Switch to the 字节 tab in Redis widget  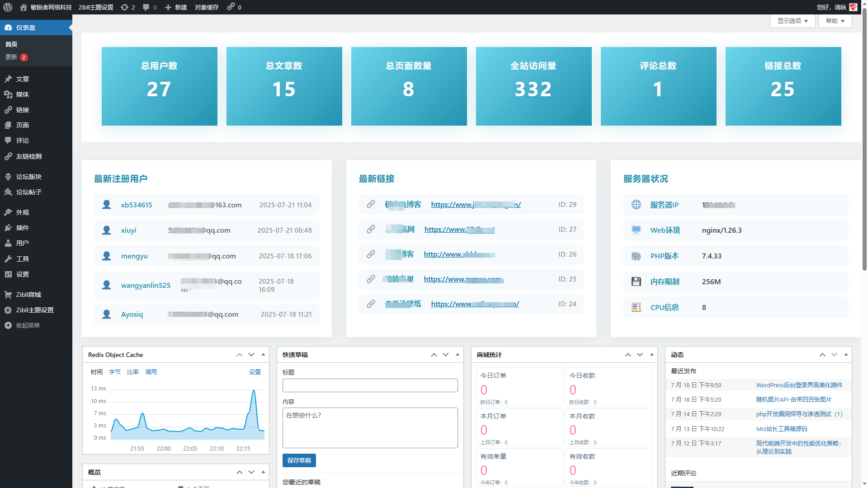tap(114, 372)
